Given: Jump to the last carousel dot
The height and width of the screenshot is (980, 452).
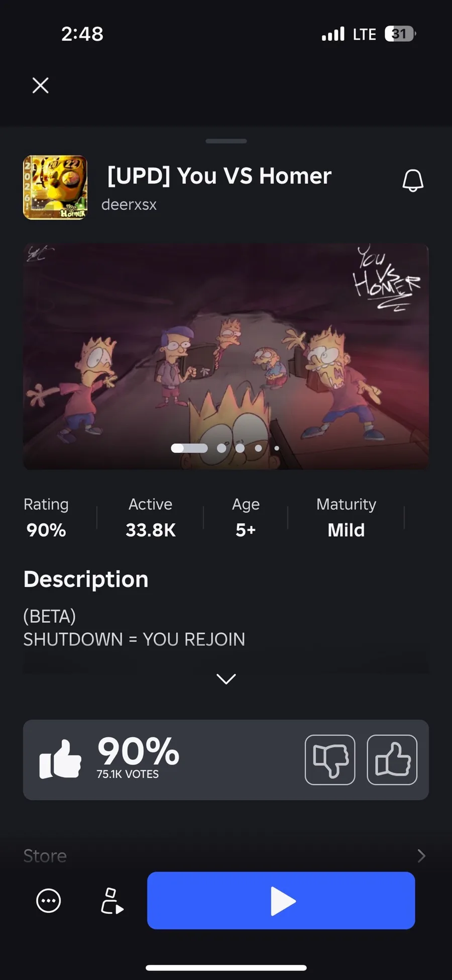Looking at the screenshot, I should 277,448.
